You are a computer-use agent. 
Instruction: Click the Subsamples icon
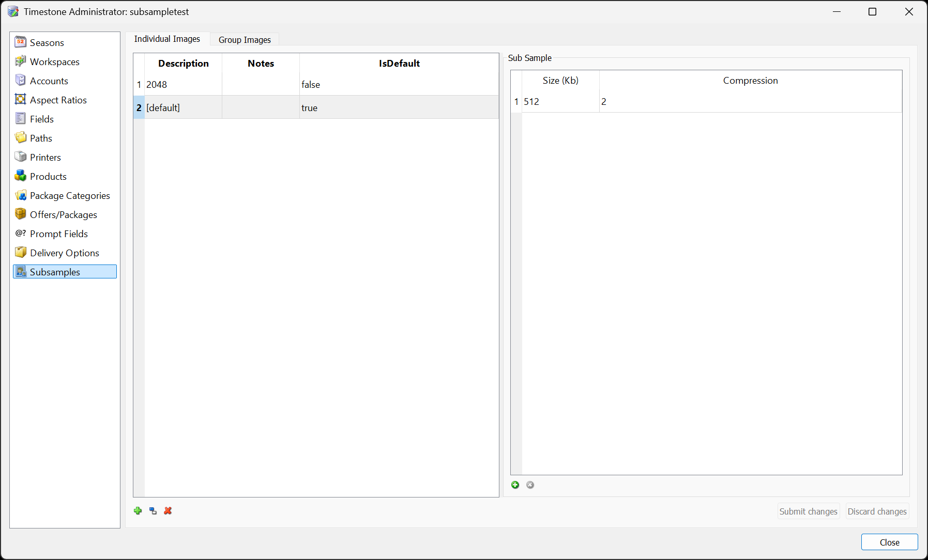(x=21, y=272)
